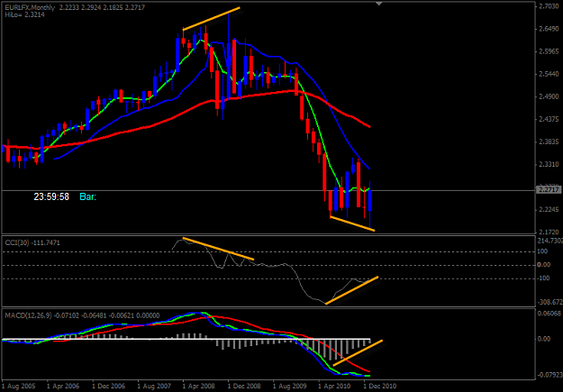Click the 2.4375 price axis value
This screenshot has height=392, width=563.
(x=548, y=119)
